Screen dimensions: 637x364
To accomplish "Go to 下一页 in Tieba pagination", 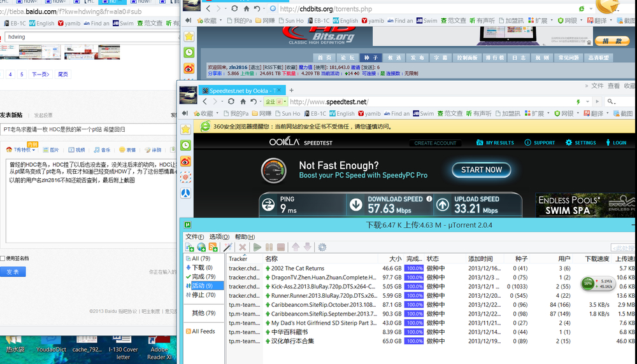I will pos(41,74).
